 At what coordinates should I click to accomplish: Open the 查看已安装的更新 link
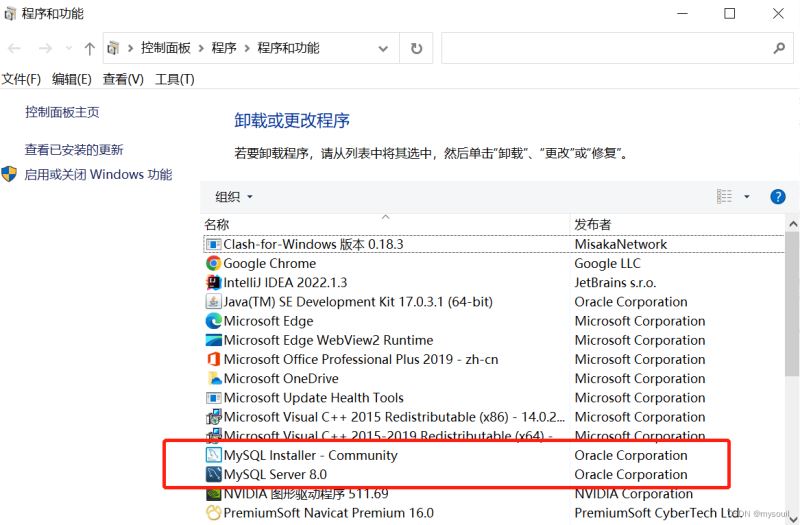[74, 149]
